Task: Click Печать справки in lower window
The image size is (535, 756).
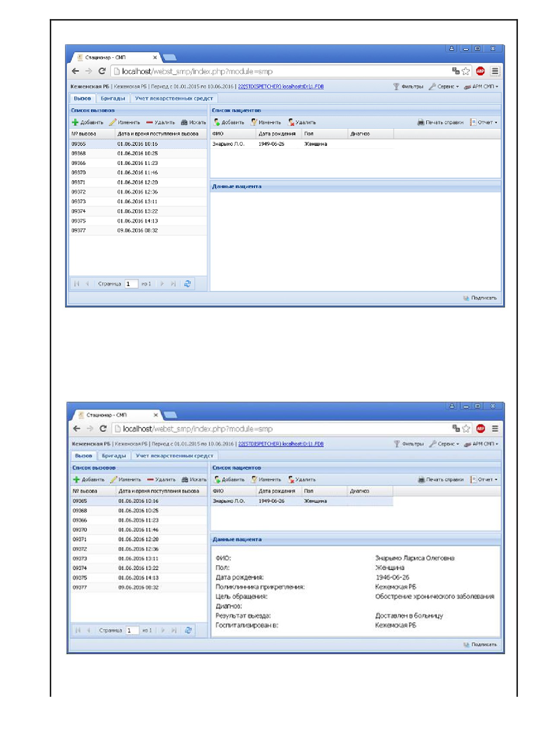Action: (441, 479)
